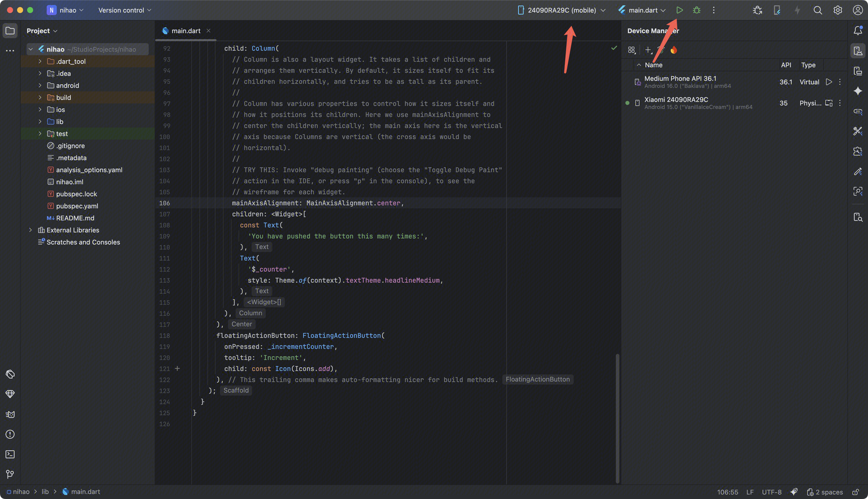Start the Medium Phone API 36.1 emulator

pyautogui.click(x=829, y=82)
